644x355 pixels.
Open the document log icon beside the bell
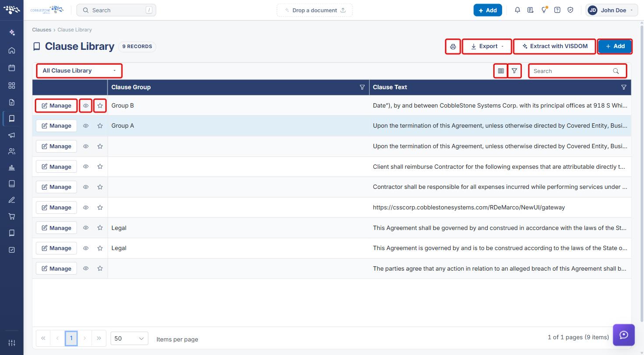[x=530, y=10]
